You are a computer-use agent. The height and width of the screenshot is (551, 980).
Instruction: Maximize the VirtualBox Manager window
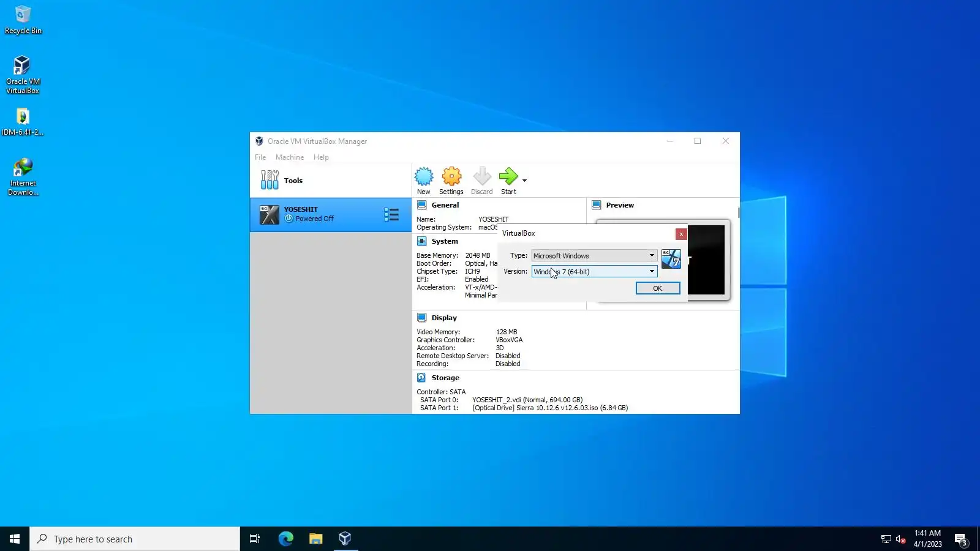698,141
